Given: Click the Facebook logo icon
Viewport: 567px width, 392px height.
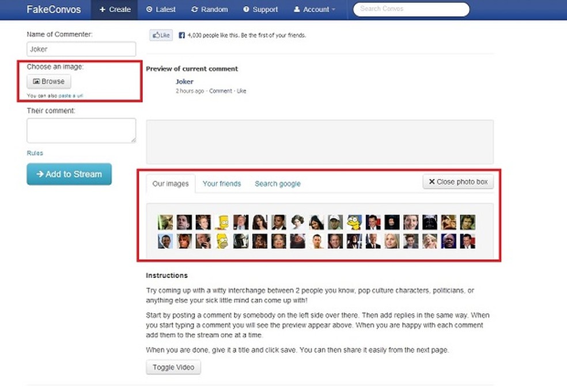Looking at the screenshot, I should coord(182,35).
